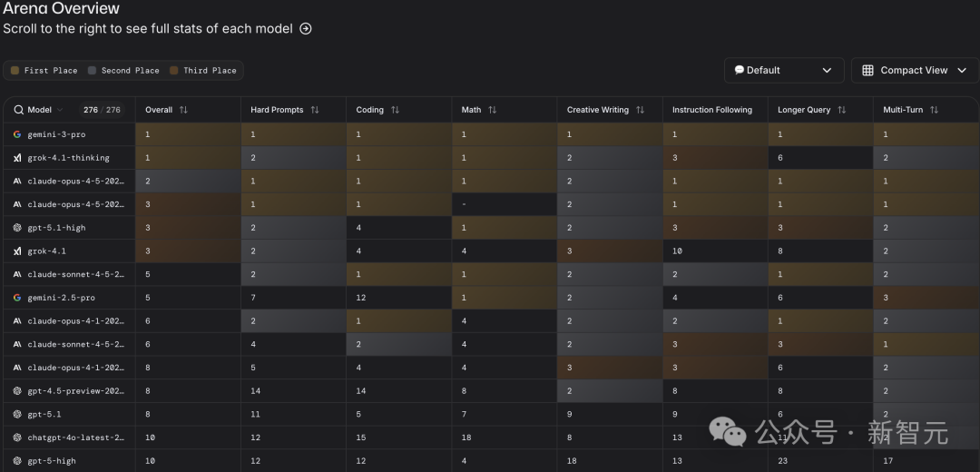Open the Default category dropdown
The image size is (980, 472).
click(x=783, y=70)
